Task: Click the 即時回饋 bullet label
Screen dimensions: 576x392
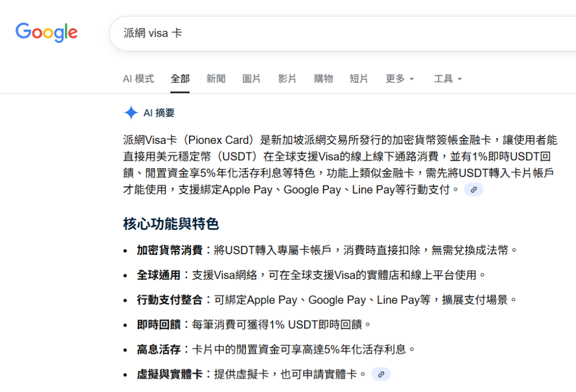Action: pos(159,325)
